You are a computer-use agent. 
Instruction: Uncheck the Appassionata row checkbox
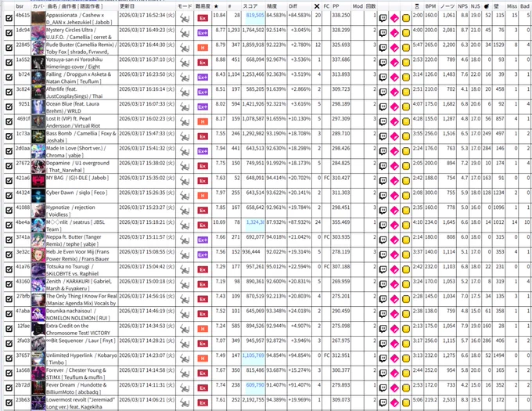click(9, 18)
